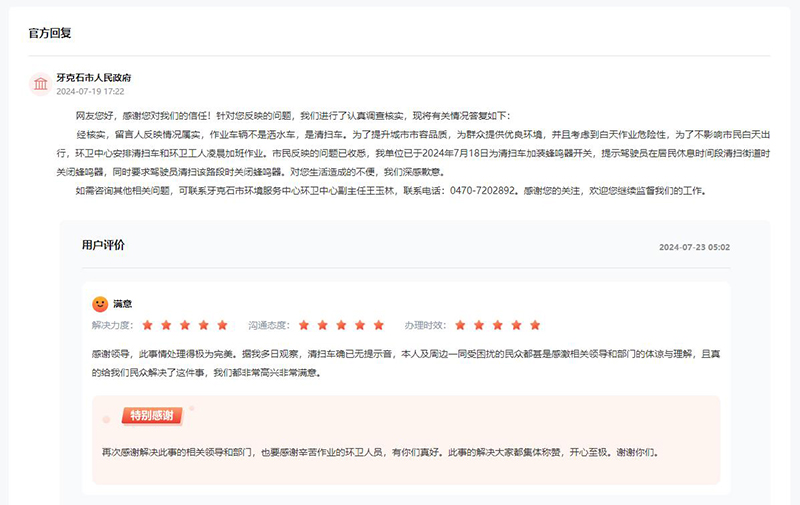Click the thanks text starting 再次感谢解决此事
The width and height of the screenshot is (800, 505).
click(x=381, y=452)
